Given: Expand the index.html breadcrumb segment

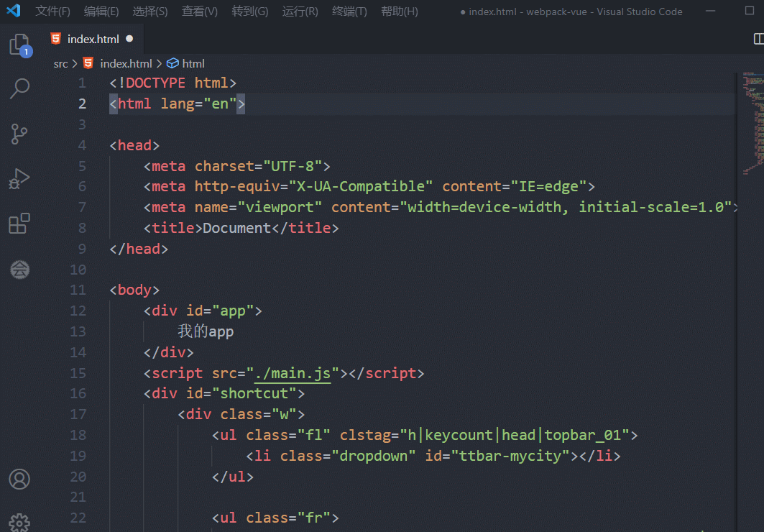Looking at the screenshot, I should (126, 63).
